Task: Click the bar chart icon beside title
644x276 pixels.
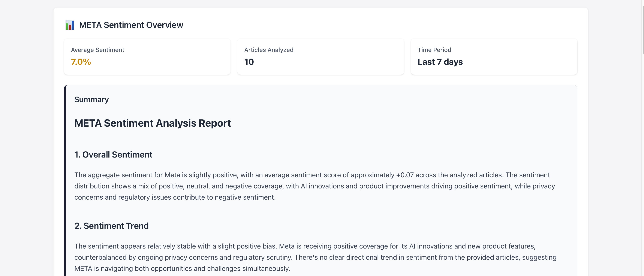Action: pos(70,25)
